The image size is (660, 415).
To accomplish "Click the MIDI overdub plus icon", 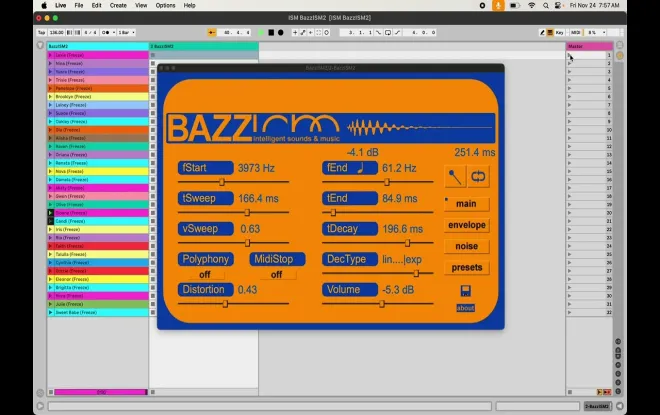I will [295, 32].
